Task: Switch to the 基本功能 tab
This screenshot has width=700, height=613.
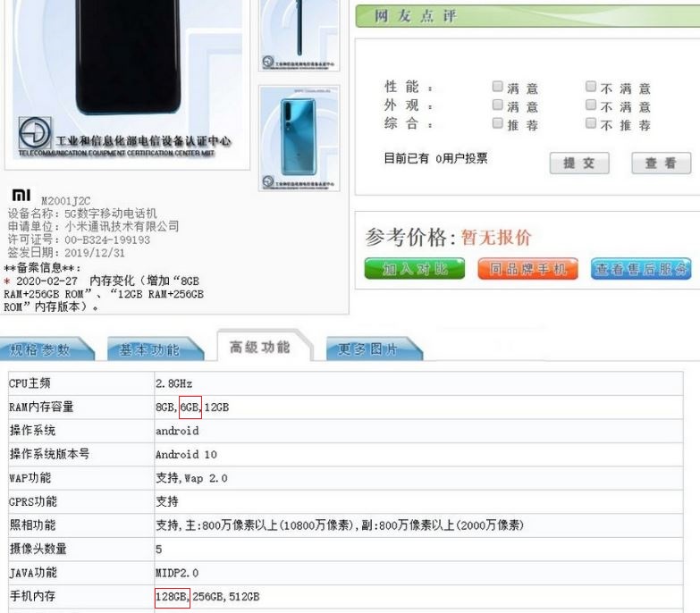Action: point(154,349)
